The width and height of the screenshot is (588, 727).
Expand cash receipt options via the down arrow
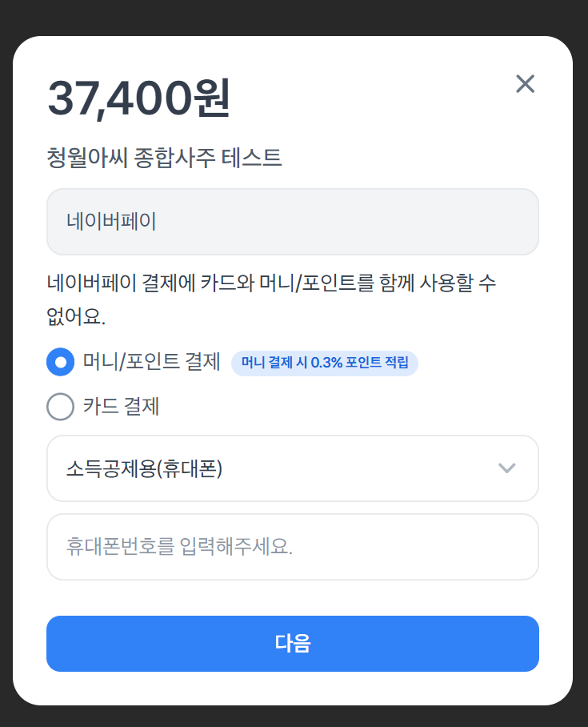click(x=506, y=468)
